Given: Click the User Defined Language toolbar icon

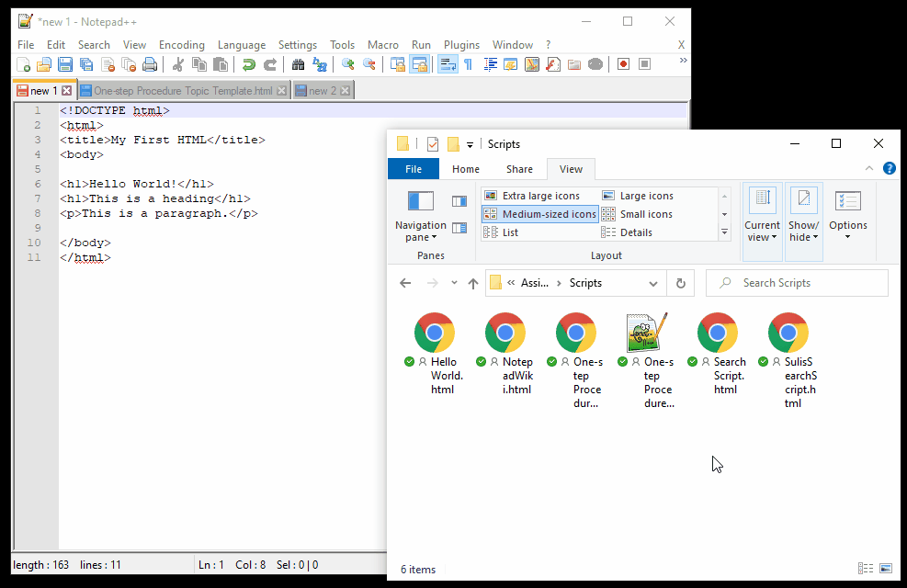Looking at the screenshot, I should 511,64.
